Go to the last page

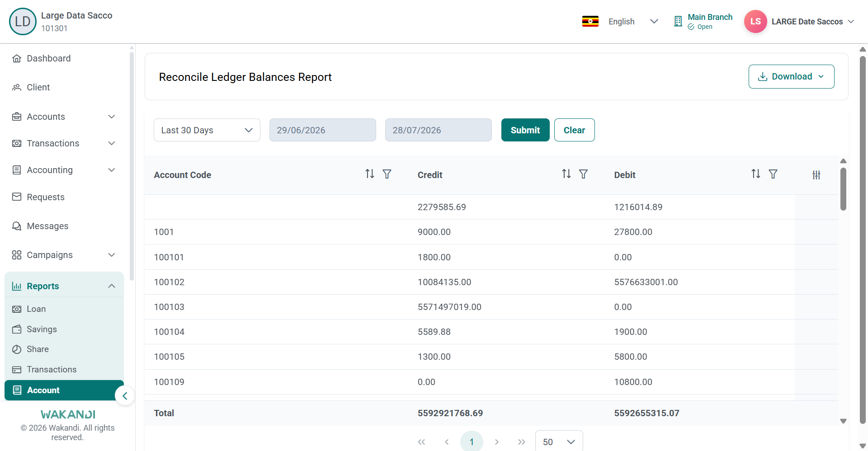click(x=522, y=442)
